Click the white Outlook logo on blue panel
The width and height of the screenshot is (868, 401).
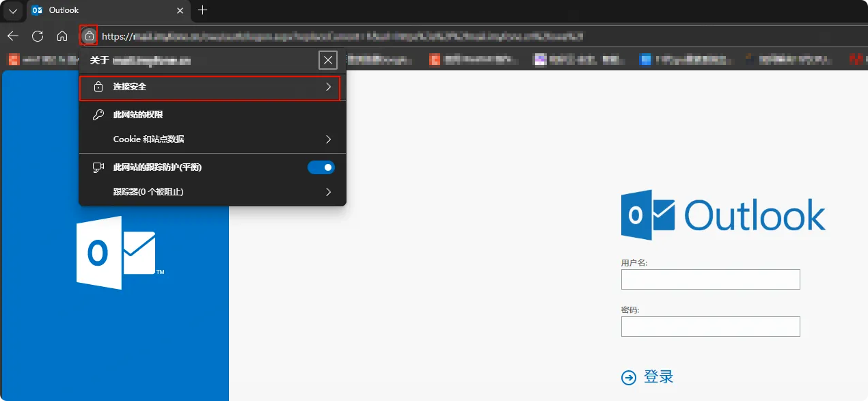120,253
